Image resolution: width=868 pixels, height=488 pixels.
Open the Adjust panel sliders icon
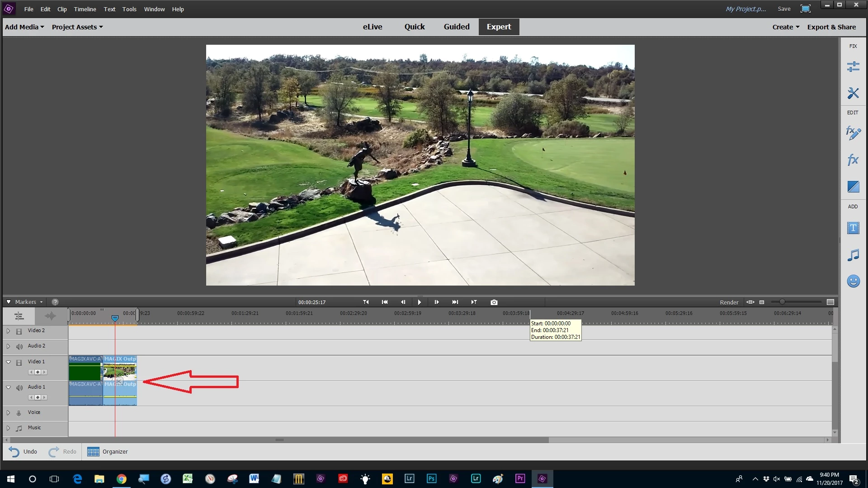853,67
